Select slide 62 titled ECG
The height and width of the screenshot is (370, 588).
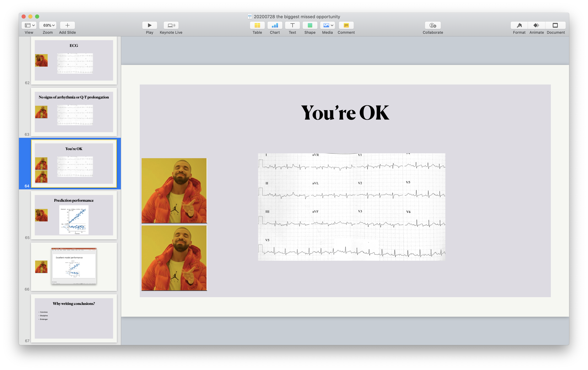point(74,60)
